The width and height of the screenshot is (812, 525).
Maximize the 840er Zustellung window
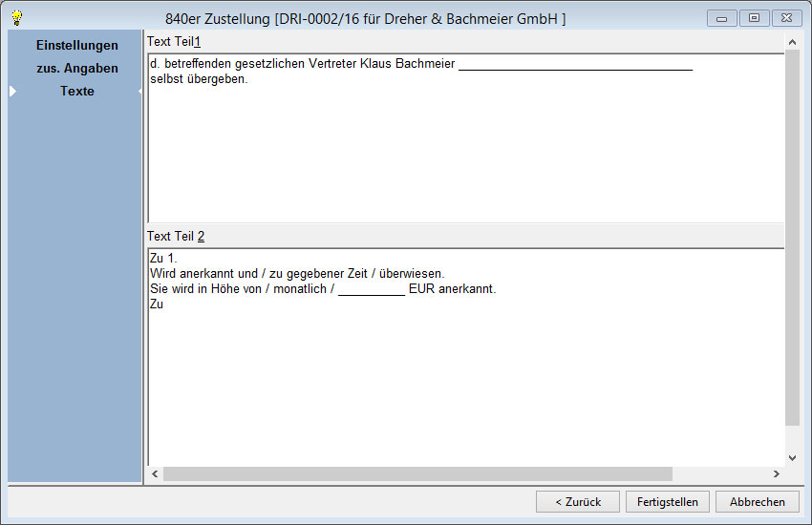tap(754, 18)
